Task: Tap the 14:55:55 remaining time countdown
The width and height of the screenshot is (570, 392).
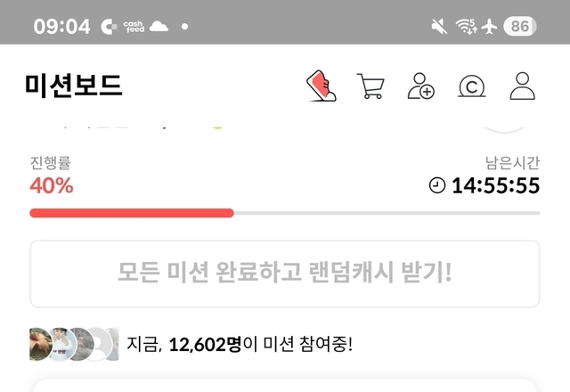Action: tap(495, 185)
